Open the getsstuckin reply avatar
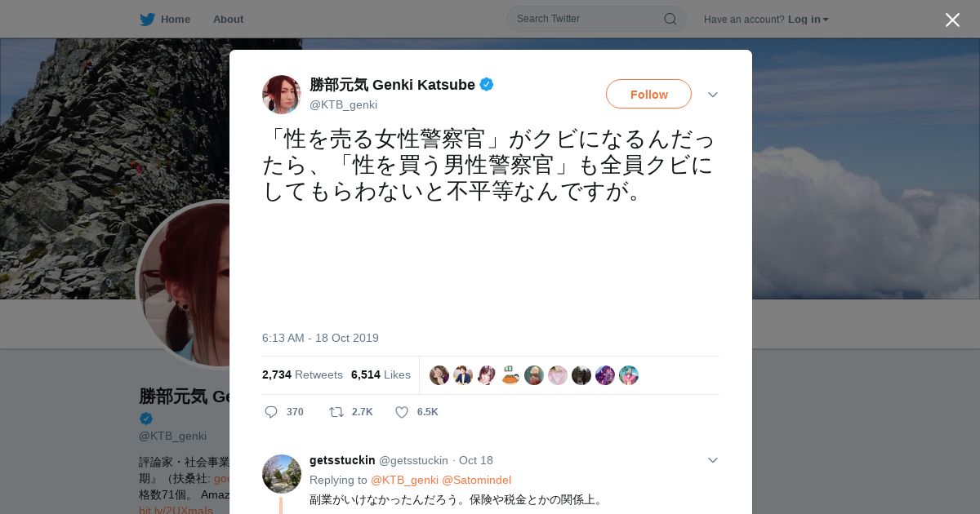This screenshot has height=514, width=980. pos(282,474)
